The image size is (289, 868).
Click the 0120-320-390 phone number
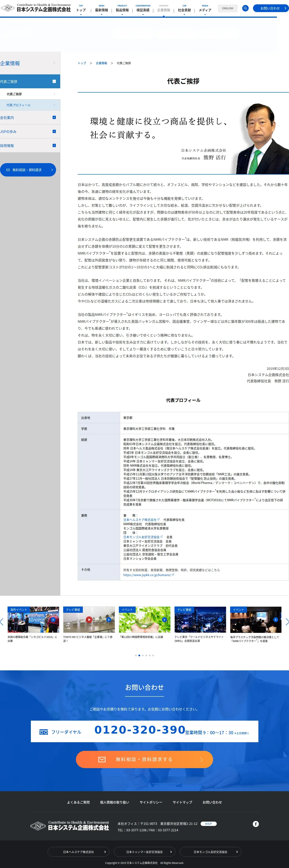tap(140, 729)
